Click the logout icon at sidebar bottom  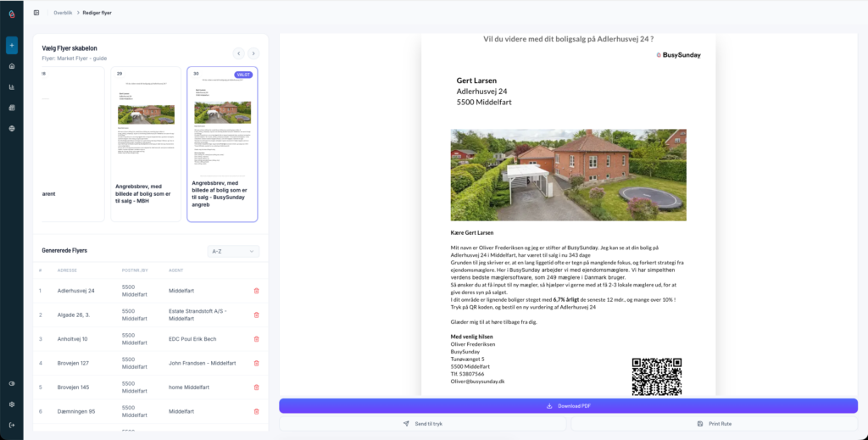(x=12, y=425)
